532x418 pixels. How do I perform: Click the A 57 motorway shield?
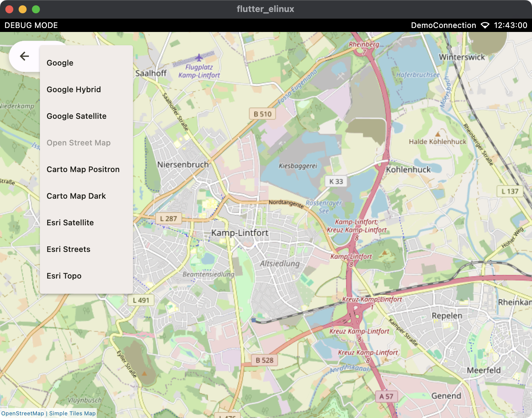click(x=386, y=396)
